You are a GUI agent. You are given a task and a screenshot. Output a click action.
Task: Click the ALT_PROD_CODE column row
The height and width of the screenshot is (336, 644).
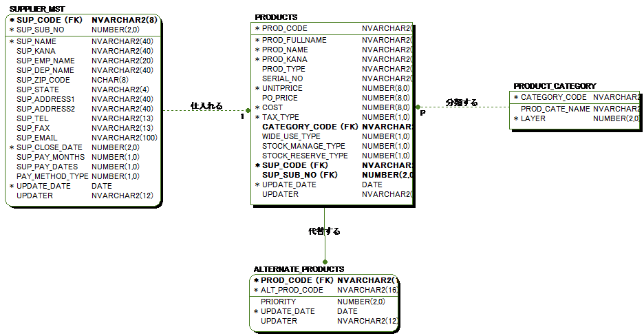tap(292, 291)
